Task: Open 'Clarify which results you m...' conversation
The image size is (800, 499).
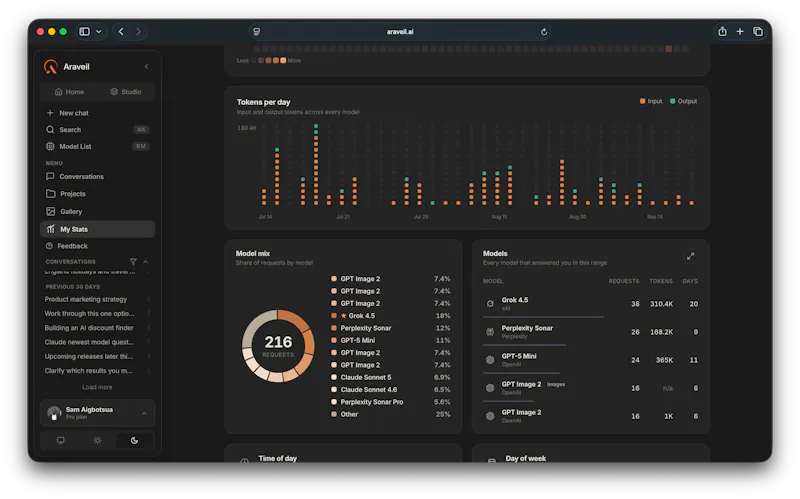Action: pyautogui.click(x=88, y=371)
